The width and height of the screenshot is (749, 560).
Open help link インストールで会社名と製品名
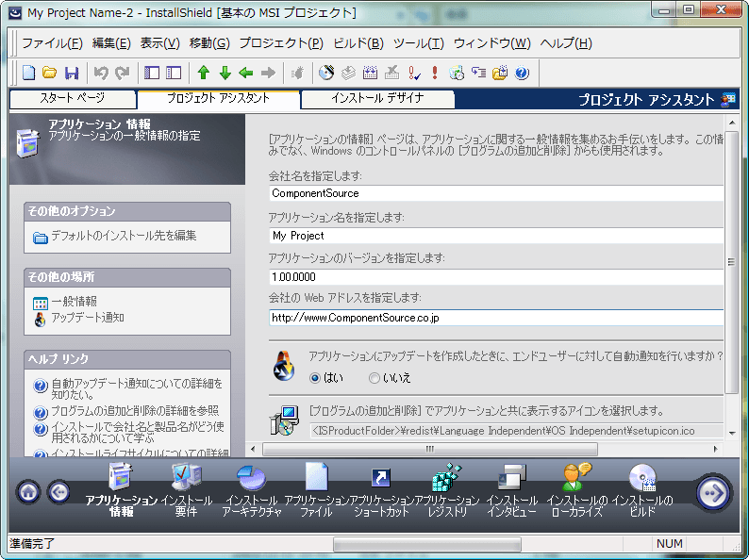137,432
